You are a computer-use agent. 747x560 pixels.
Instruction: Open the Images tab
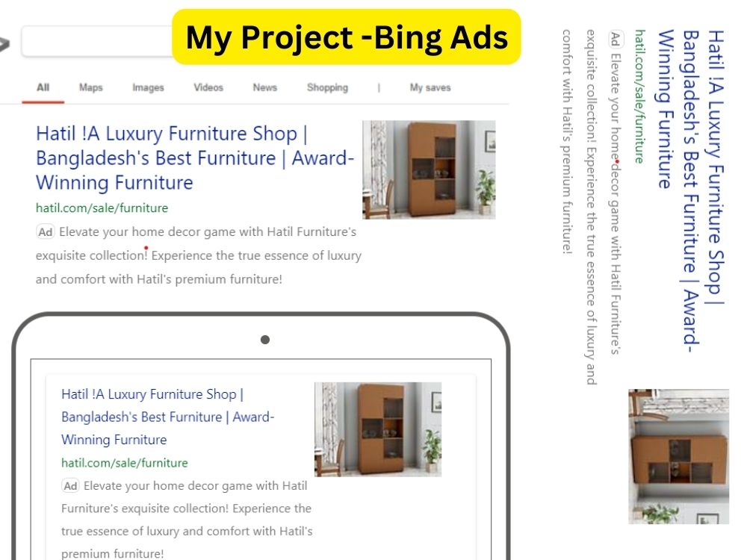click(148, 87)
